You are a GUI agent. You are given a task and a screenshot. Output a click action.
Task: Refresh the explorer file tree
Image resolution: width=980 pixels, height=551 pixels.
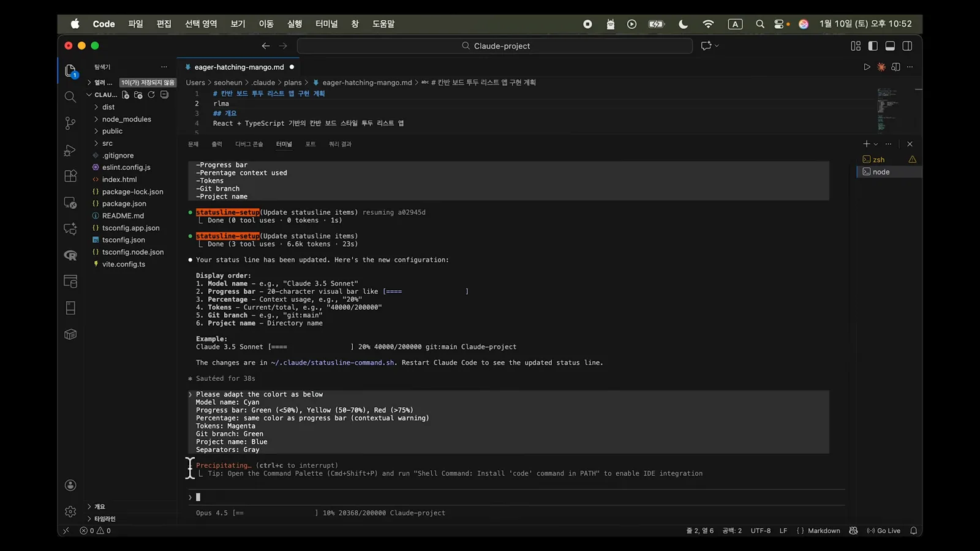click(x=151, y=95)
